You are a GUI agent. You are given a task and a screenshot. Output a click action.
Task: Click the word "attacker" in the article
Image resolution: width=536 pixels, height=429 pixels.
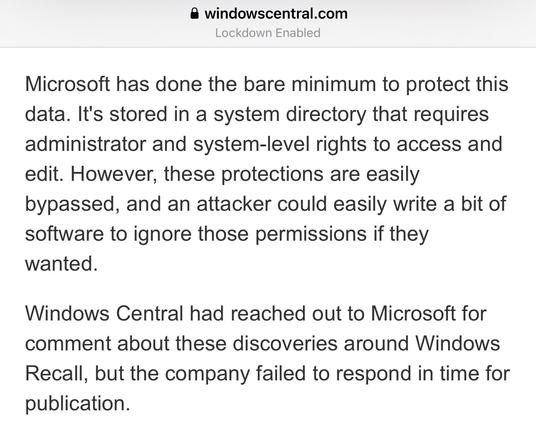tap(234, 204)
